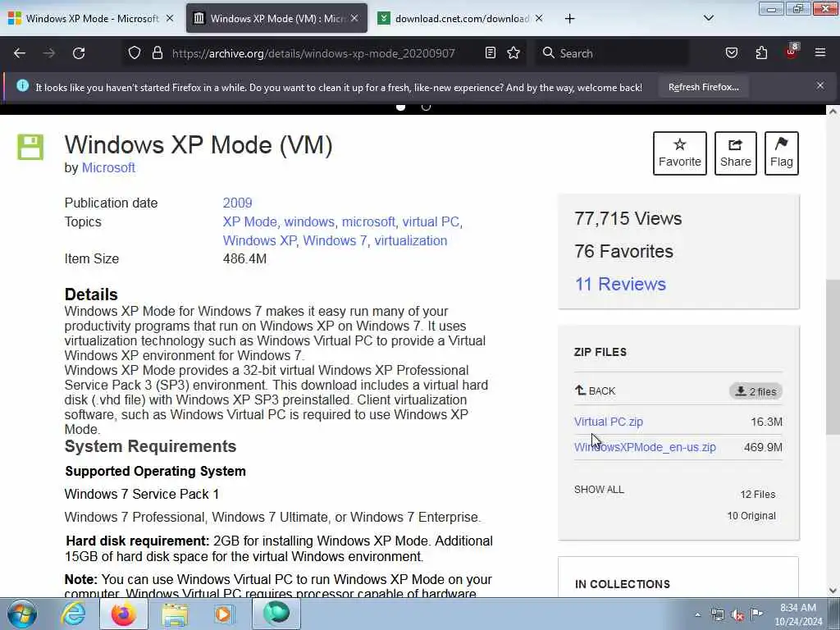Launch Internet Explorer from taskbar

(x=73, y=614)
